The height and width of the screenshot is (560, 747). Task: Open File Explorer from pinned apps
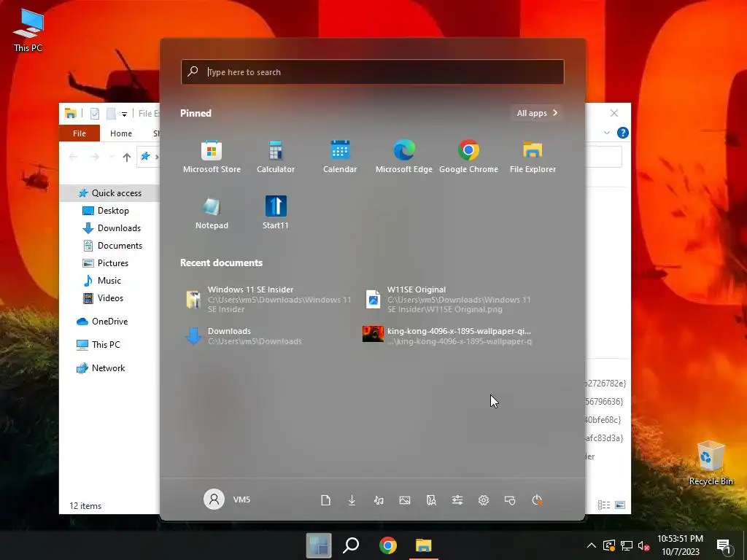(x=533, y=157)
